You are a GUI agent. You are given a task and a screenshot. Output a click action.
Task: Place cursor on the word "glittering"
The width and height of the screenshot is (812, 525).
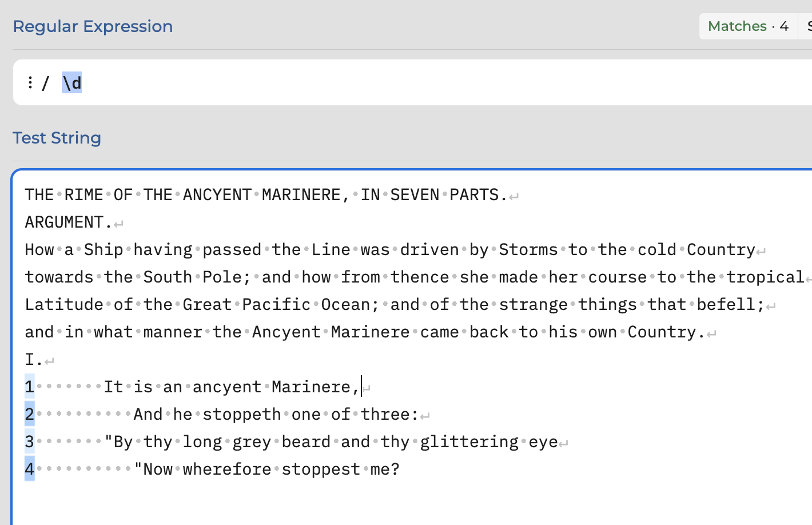click(x=469, y=442)
